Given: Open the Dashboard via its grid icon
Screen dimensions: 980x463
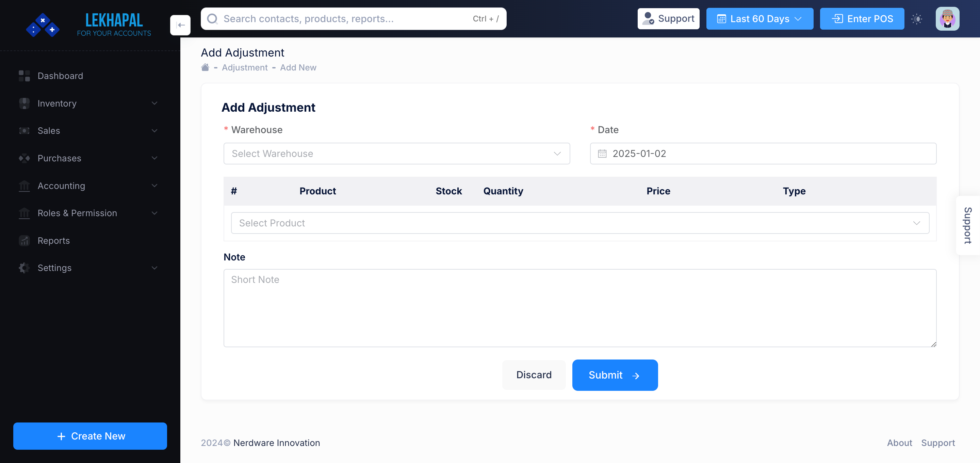Looking at the screenshot, I should coord(24,76).
